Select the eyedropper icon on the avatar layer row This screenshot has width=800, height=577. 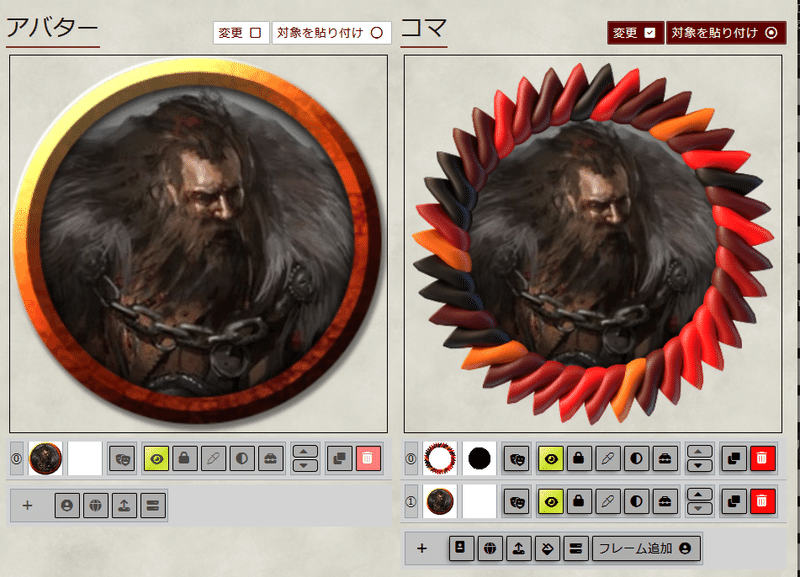(x=211, y=457)
